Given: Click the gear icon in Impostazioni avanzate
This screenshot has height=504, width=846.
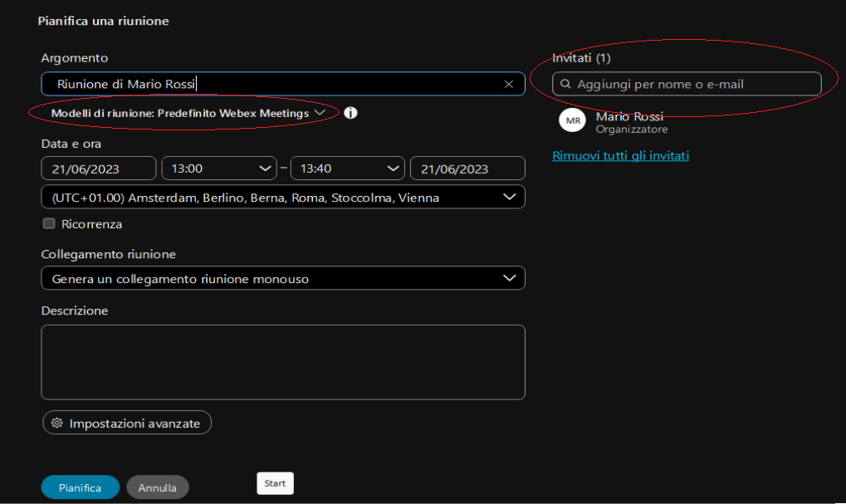Looking at the screenshot, I should click(x=57, y=423).
